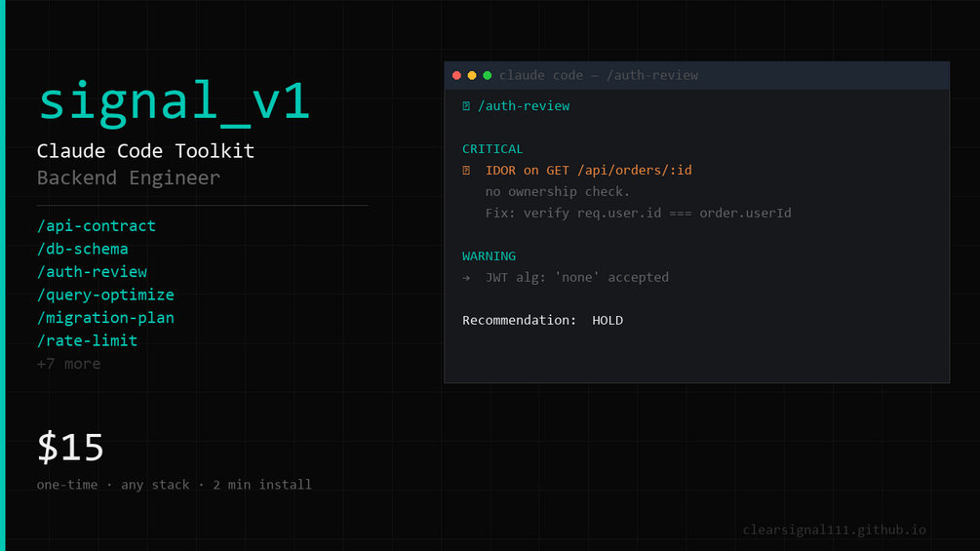The height and width of the screenshot is (551, 980).
Task: Click the yellow minimize dot in terminal
Action: [x=472, y=76]
